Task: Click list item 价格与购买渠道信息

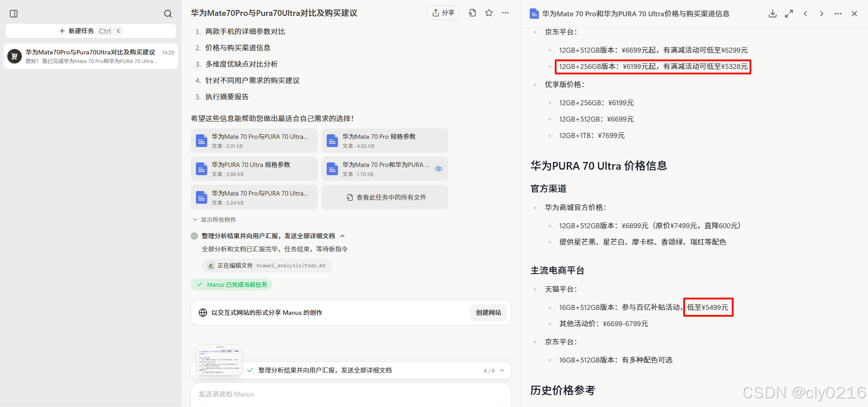Action: (238, 48)
